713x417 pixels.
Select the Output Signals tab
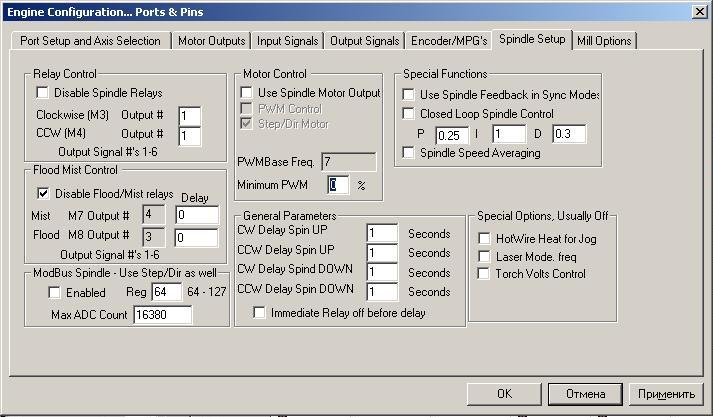pos(364,41)
